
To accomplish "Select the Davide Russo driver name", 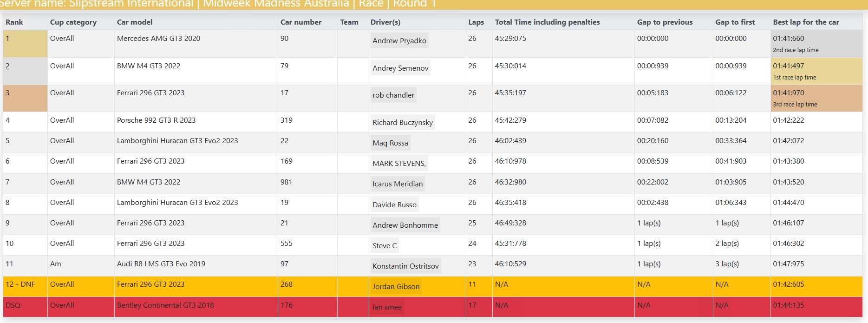I will pyautogui.click(x=394, y=205).
